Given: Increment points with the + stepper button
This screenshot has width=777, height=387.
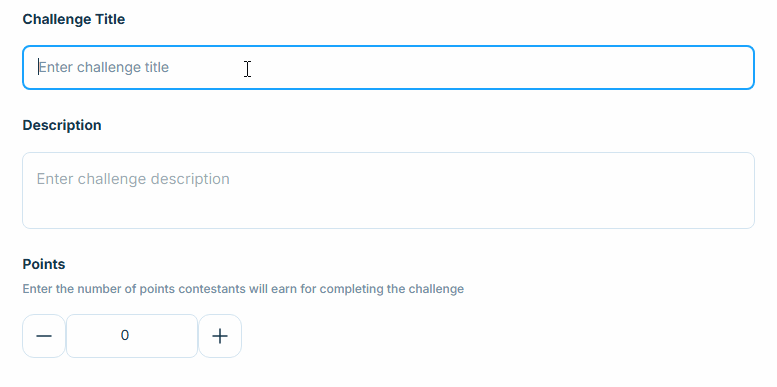Looking at the screenshot, I should 220,336.
